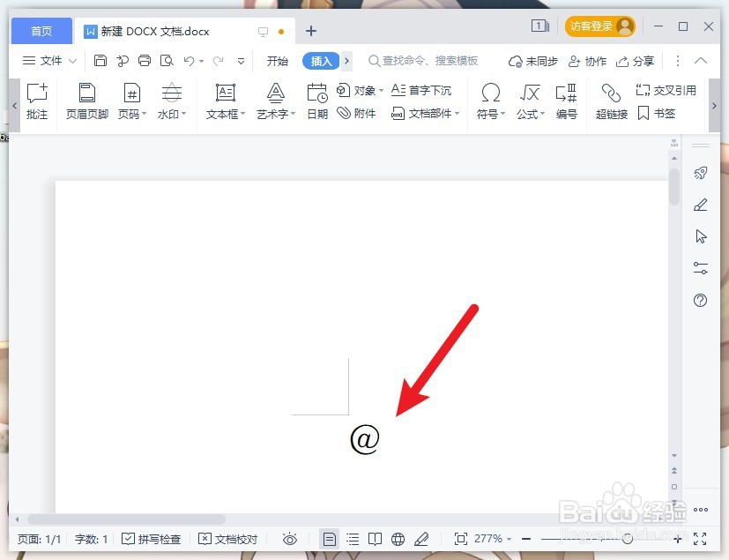
Task: Insert 附件 attachment
Action: point(357,113)
